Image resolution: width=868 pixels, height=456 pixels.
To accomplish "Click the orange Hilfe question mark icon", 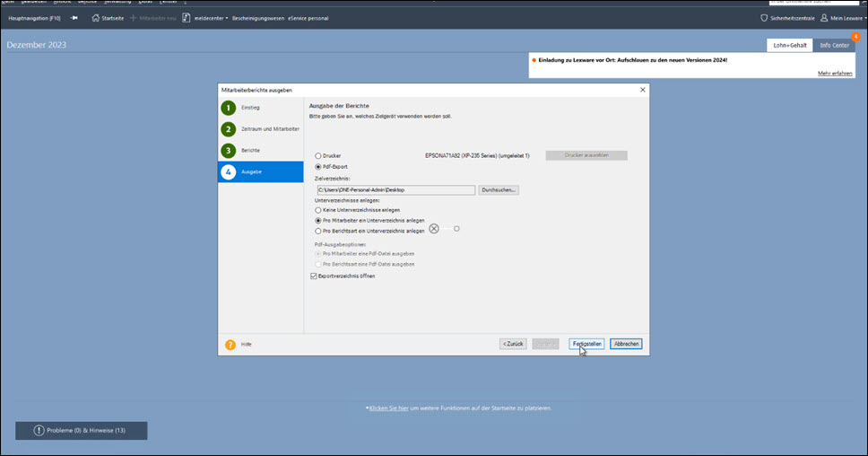I will click(230, 344).
